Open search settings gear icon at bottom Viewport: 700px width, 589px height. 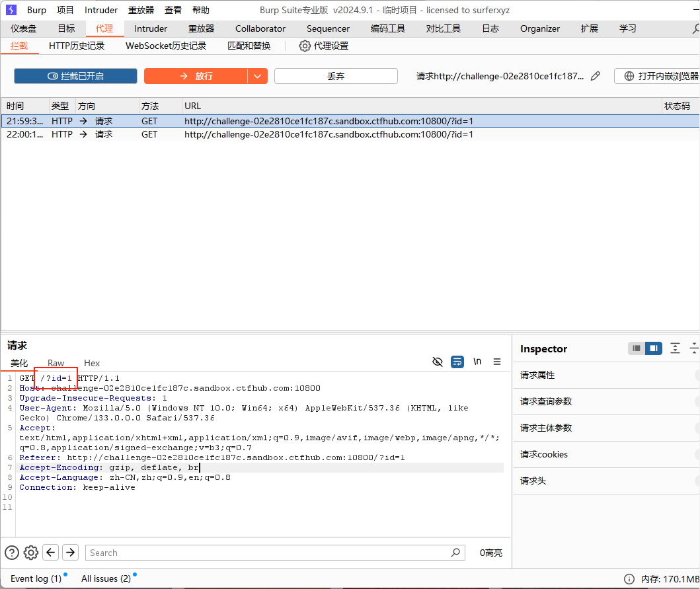pyautogui.click(x=31, y=553)
